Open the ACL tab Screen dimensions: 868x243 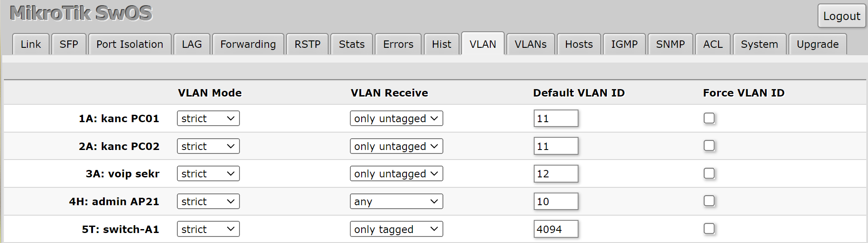pos(713,44)
